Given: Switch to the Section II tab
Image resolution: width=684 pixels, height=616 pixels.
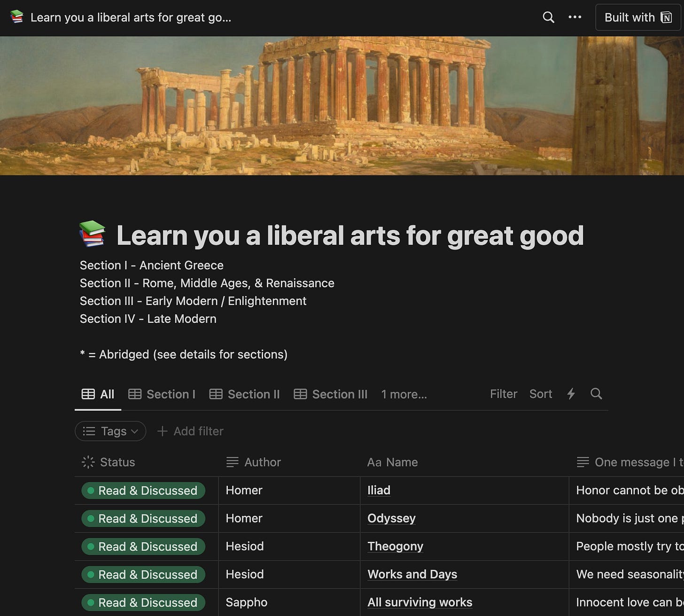Looking at the screenshot, I should tap(245, 394).
